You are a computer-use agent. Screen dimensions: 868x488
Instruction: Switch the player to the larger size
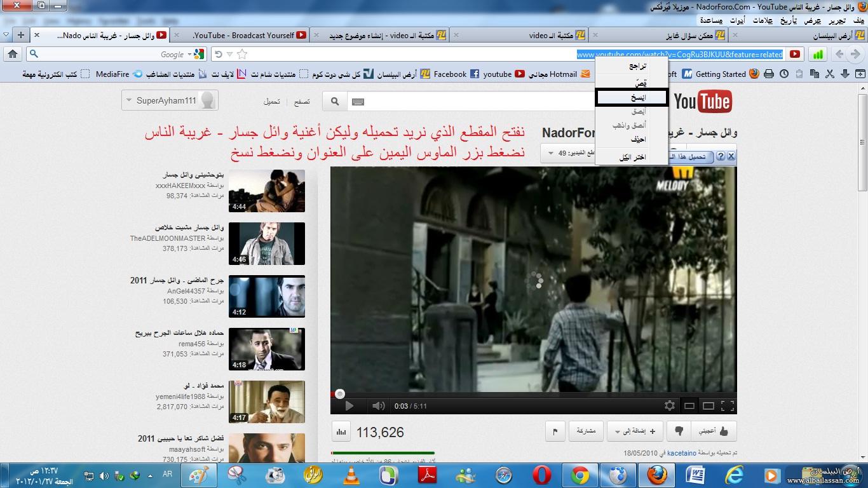(x=708, y=405)
